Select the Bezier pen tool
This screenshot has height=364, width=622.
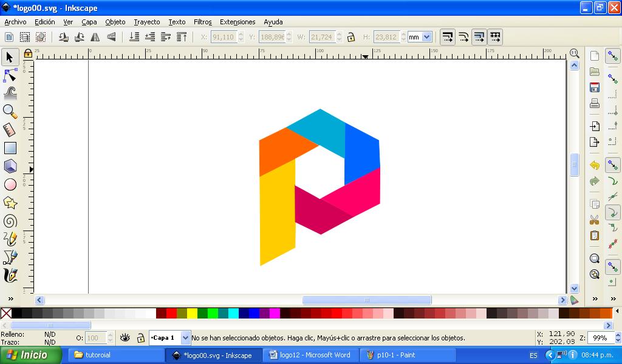[x=10, y=257]
